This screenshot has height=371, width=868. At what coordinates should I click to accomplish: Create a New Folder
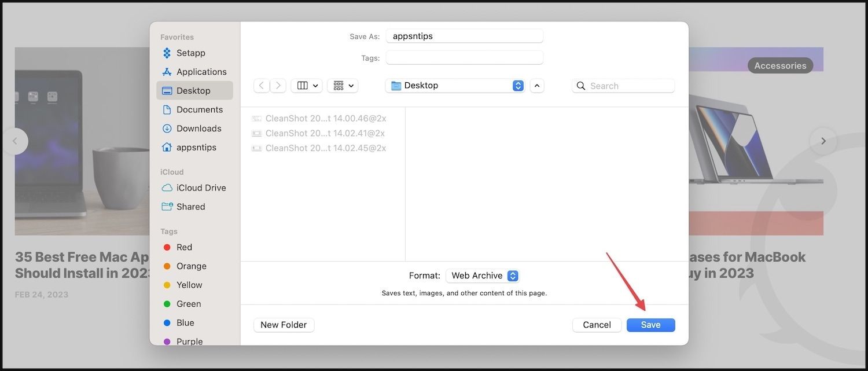(x=284, y=325)
